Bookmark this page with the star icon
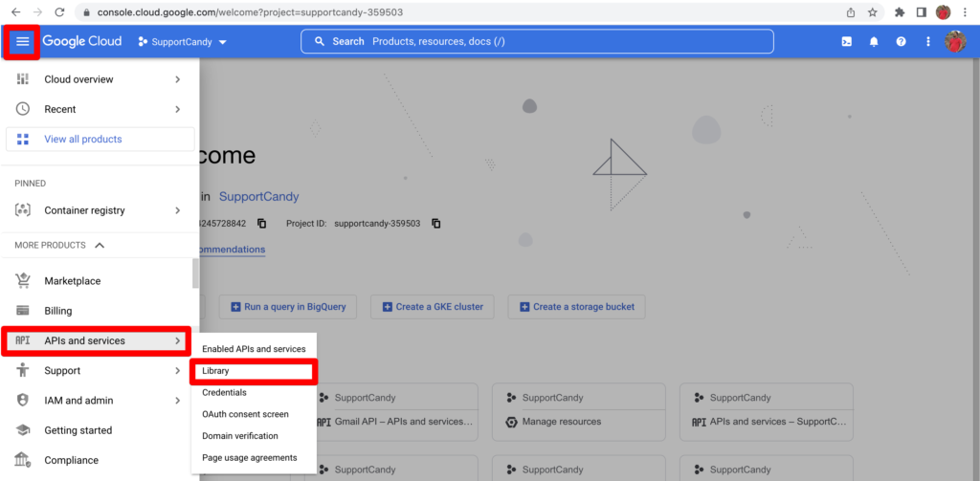 pos(873,11)
